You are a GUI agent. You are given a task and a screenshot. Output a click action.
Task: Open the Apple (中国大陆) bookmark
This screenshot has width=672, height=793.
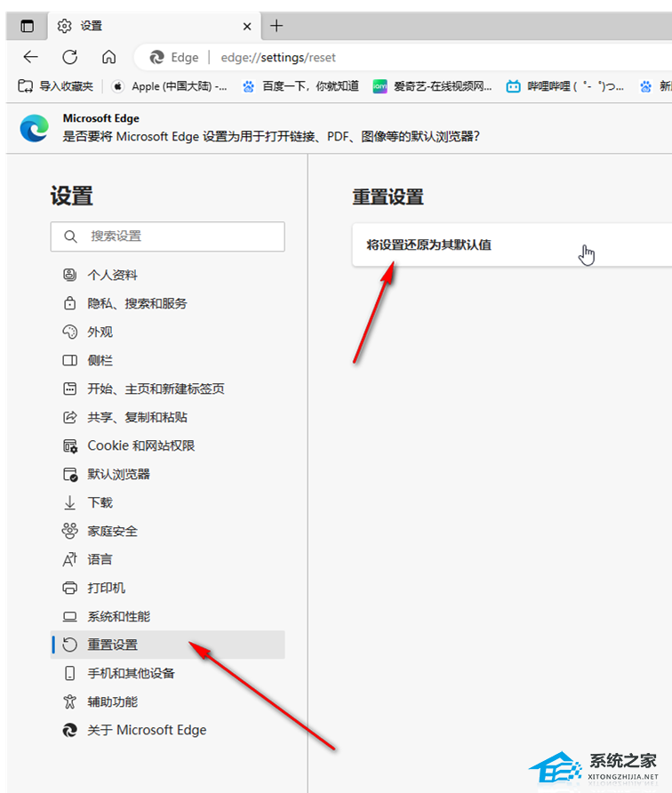click(170, 86)
